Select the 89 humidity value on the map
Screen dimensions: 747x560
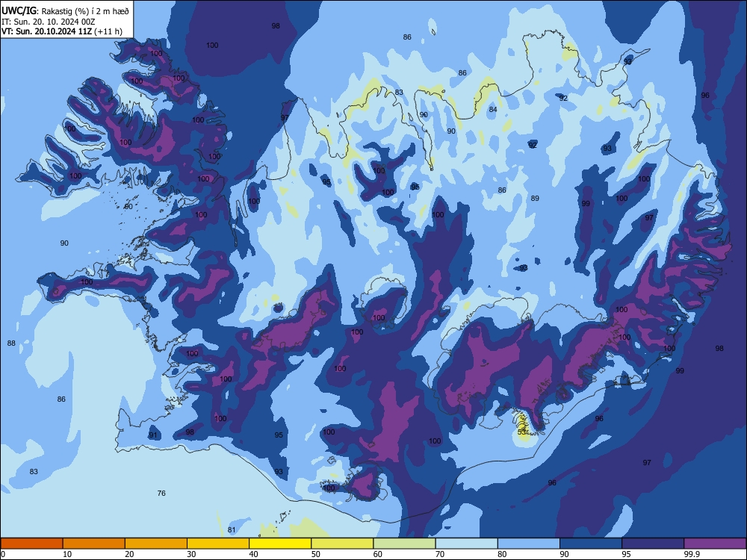coord(535,198)
